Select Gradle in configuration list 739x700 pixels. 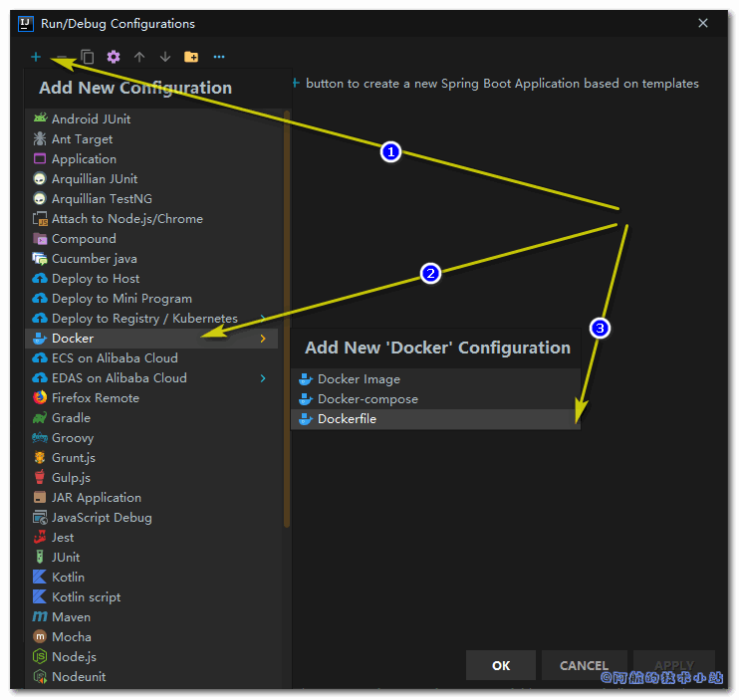coord(71,418)
